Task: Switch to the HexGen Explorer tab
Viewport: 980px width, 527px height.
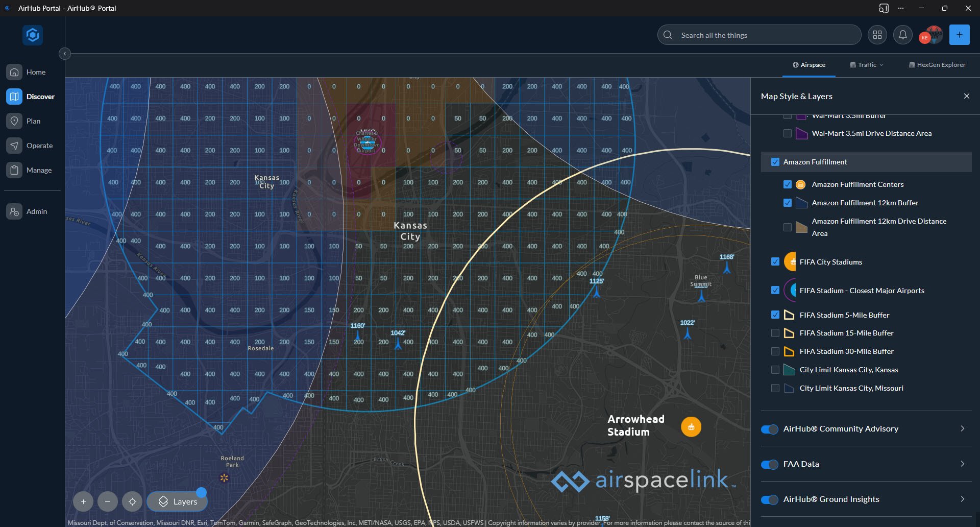Action: (x=937, y=65)
